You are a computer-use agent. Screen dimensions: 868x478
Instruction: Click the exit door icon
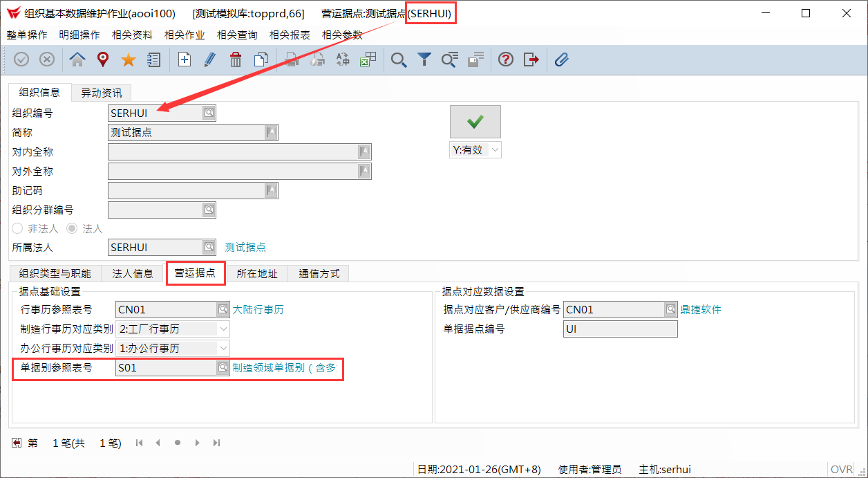[x=531, y=59]
